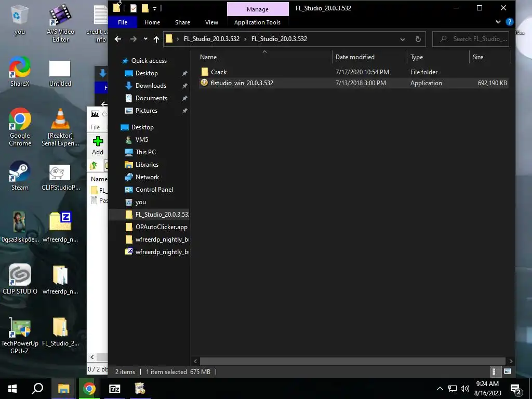This screenshot has height=399, width=532.
Task: Open volume control in system tray
Action: pyautogui.click(x=465, y=389)
